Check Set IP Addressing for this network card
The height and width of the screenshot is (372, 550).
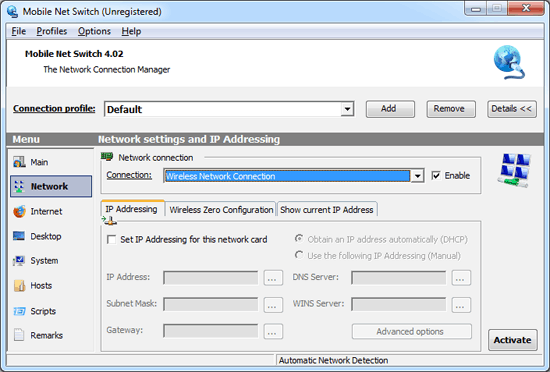pyautogui.click(x=112, y=239)
